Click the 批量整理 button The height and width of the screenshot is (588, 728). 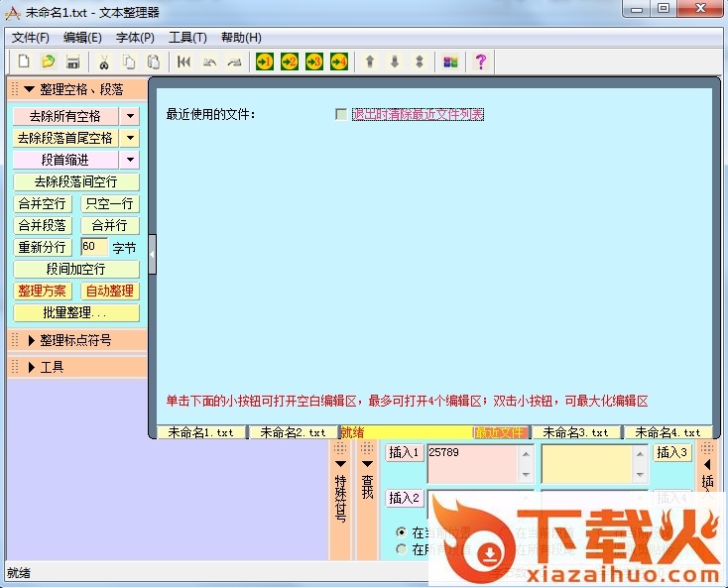pos(76,312)
